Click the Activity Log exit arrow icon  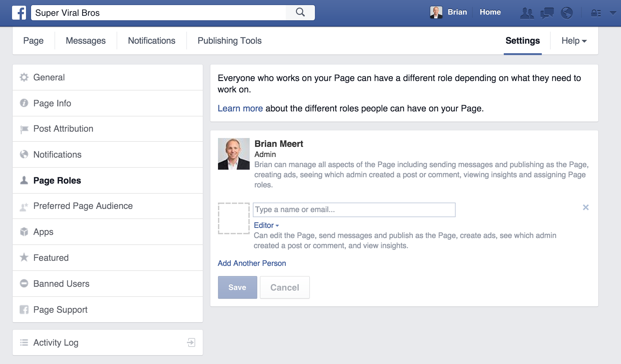(191, 342)
